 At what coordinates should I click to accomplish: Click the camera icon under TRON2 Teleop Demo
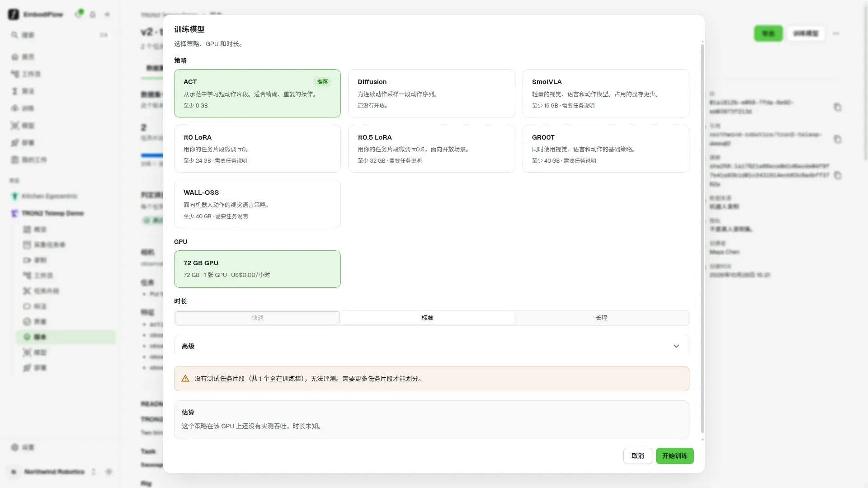[x=27, y=260]
